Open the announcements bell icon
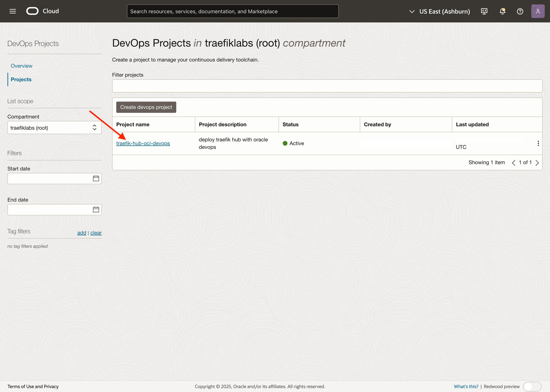 [x=502, y=11]
